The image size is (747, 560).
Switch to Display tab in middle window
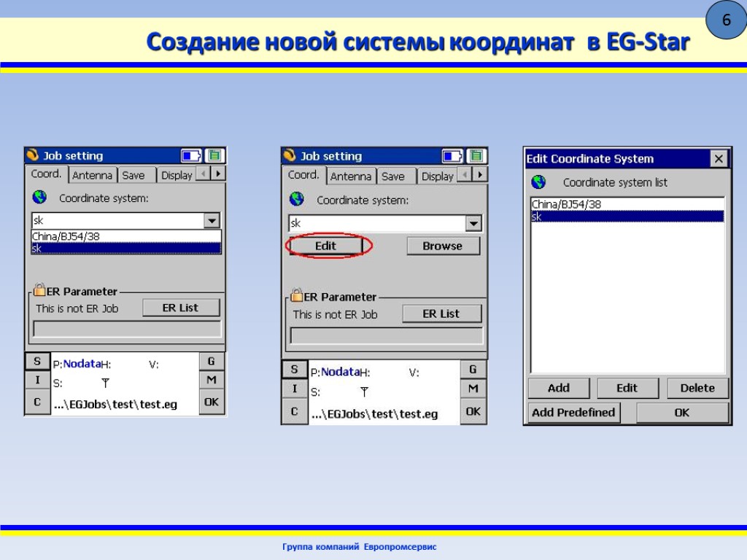click(x=438, y=176)
